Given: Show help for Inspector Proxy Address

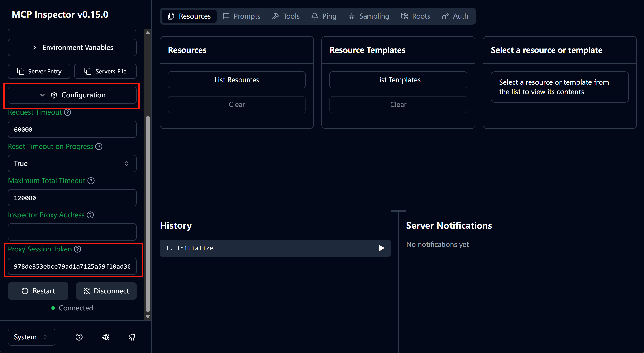Looking at the screenshot, I should pyautogui.click(x=90, y=215).
